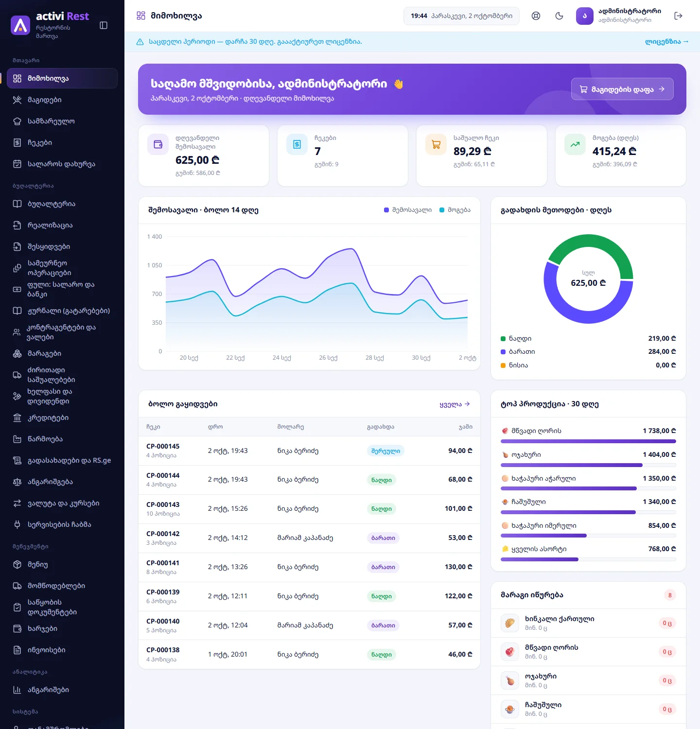
Task: Toggle dark mode with the moon icon
Action: click(x=559, y=16)
